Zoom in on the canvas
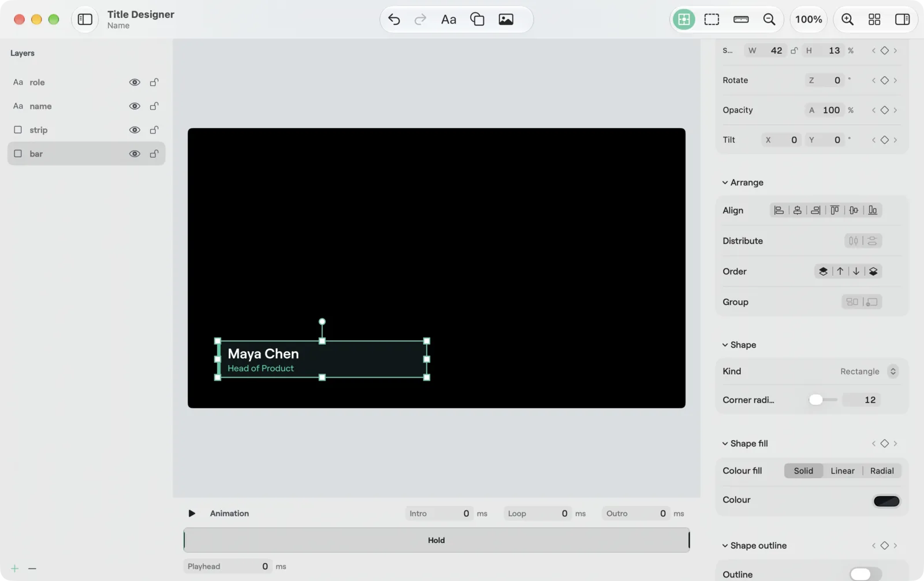 [847, 19]
